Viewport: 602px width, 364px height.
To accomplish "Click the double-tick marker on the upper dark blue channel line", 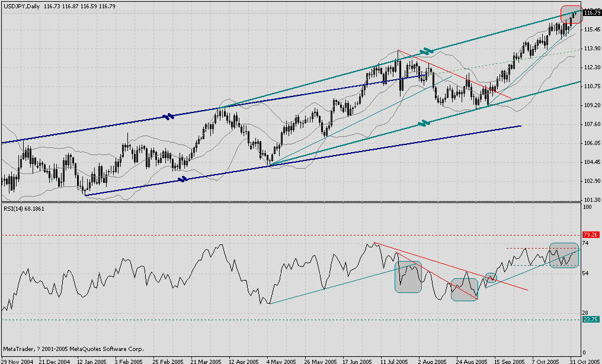I will (x=169, y=117).
